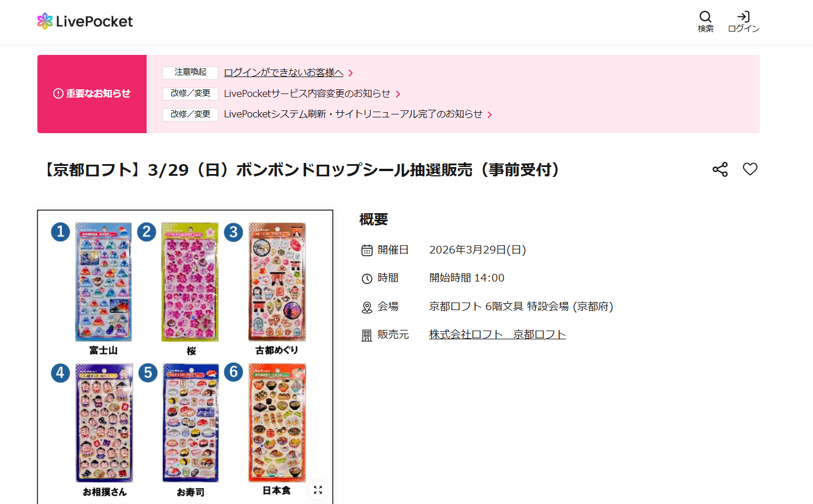Click the 注意喚起 label tag
Image resolution: width=813 pixels, height=504 pixels.
pyautogui.click(x=190, y=72)
